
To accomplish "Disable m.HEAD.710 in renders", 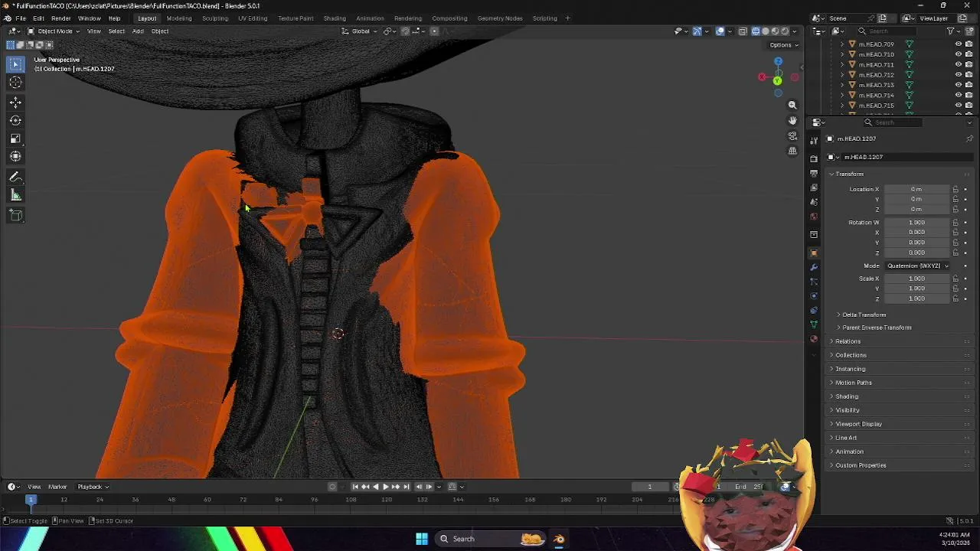I will 969,54.
